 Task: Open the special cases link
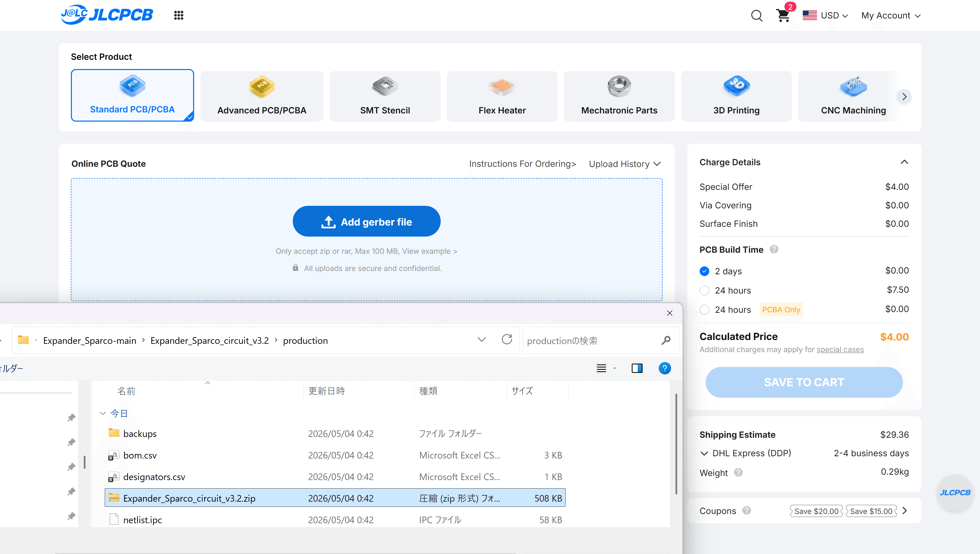pyautogui.click(x=840, y=349)
